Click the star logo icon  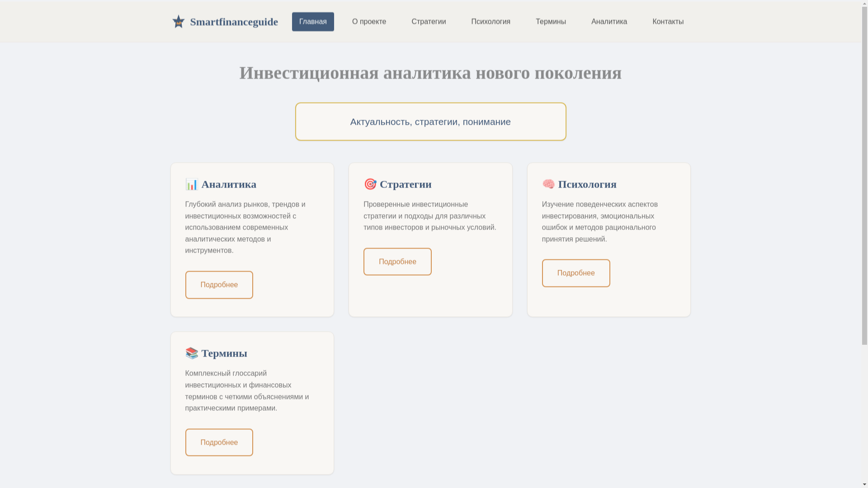coord(179,22)
